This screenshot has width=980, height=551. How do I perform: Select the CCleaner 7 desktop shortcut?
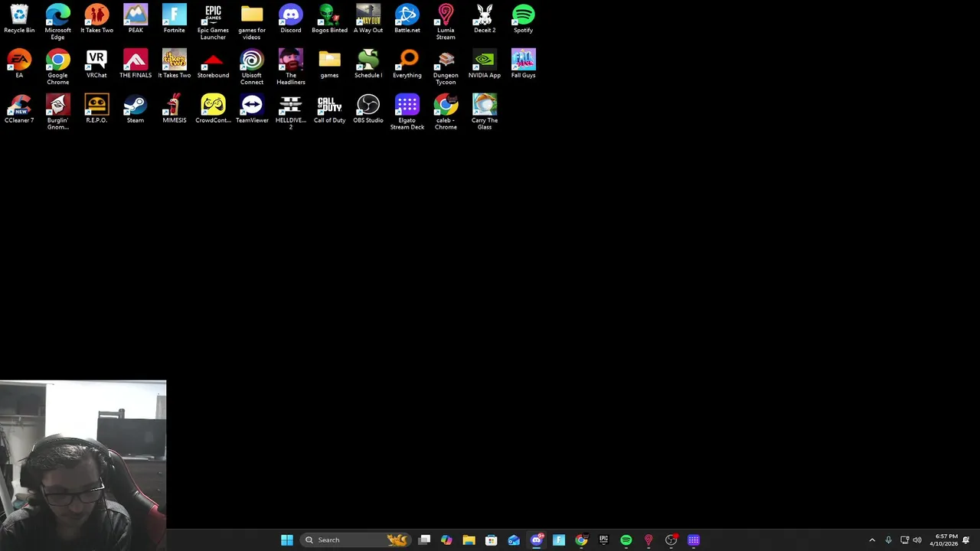coord(19,109)
